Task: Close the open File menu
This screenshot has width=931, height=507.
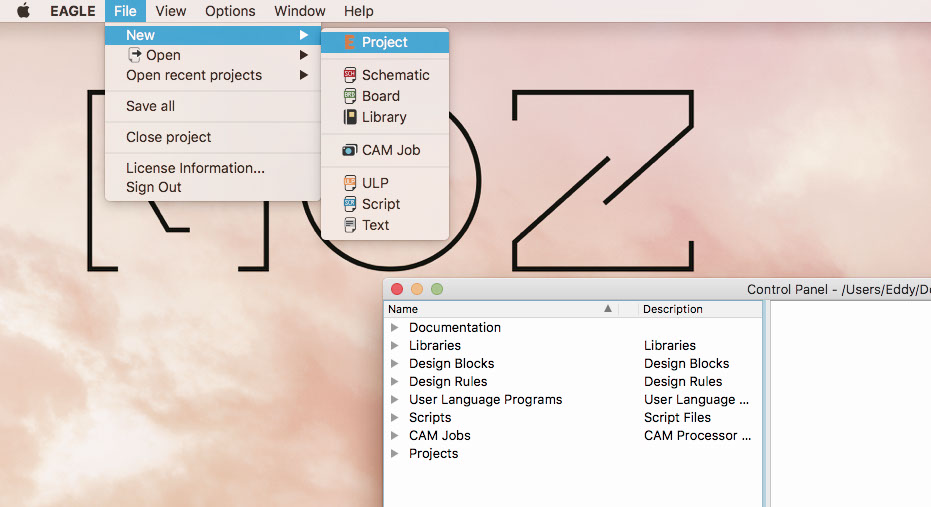Action: pyautogui.click(x=125, y=11)
